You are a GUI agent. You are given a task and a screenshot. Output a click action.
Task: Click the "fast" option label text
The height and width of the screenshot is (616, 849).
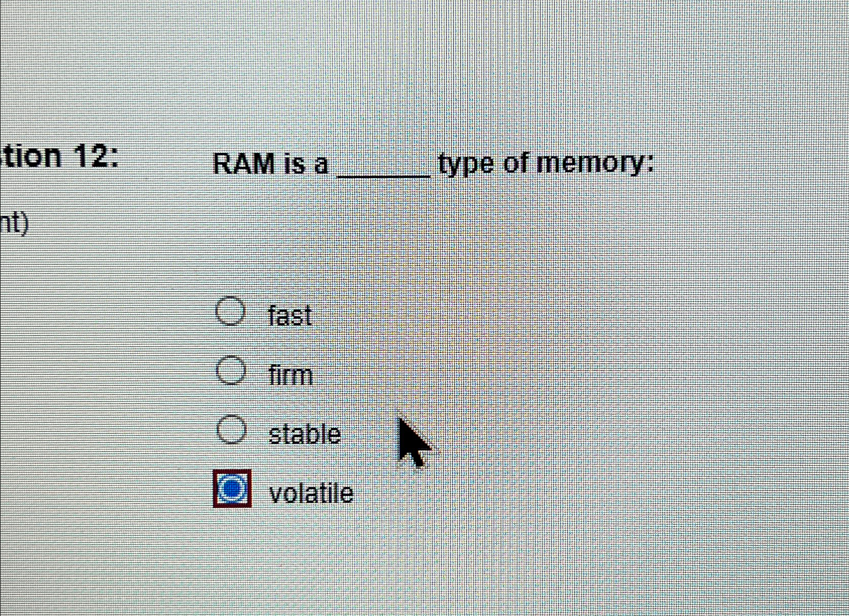[290, 316]
